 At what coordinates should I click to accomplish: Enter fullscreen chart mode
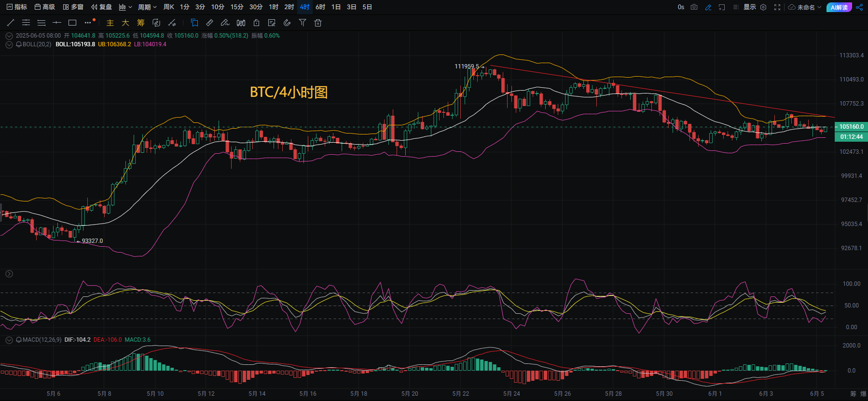(777, 7)
